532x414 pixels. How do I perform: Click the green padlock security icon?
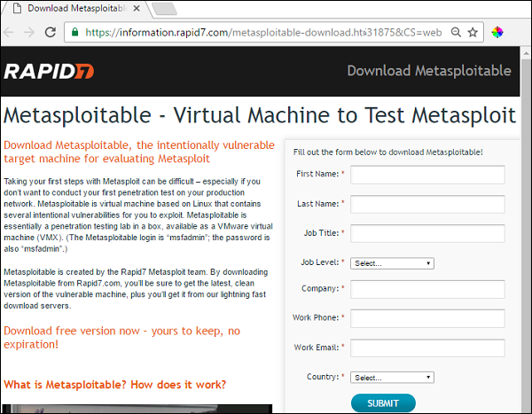75,32
